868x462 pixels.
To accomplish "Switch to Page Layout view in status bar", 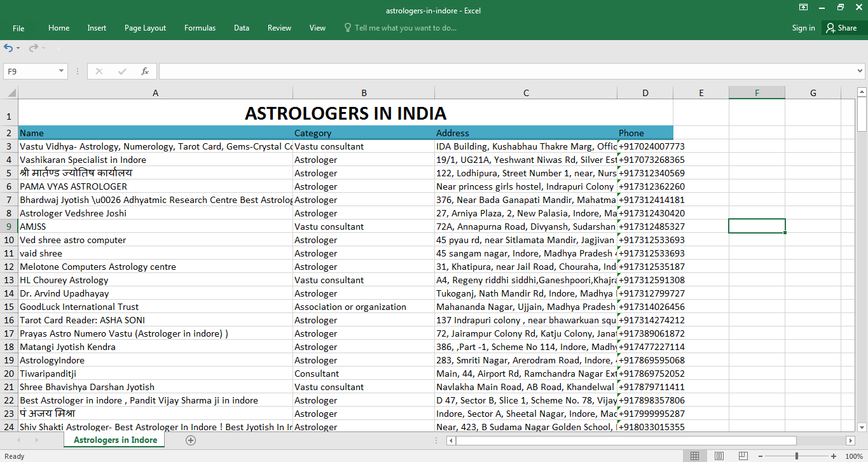I will 719,456.
